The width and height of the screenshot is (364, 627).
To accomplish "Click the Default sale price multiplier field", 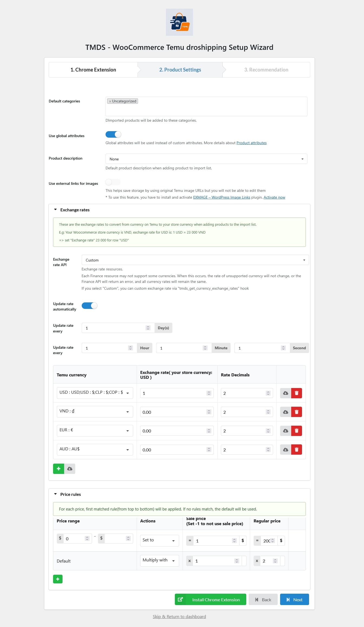I will pos(217,561).
